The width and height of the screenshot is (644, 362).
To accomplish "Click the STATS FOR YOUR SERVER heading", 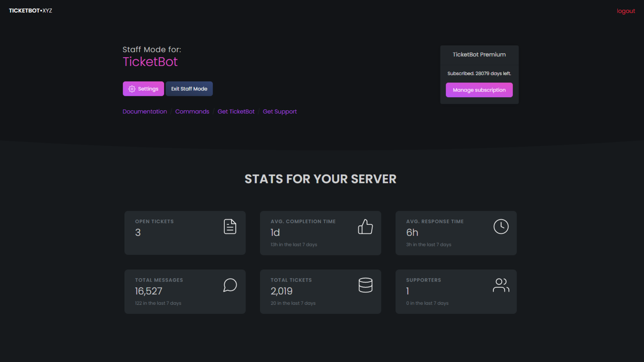I will [320, 179].
